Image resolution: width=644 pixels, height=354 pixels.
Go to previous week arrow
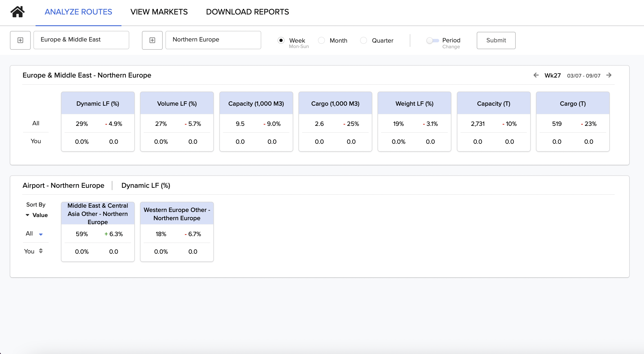pyautogui.click(x=536, y=75)
